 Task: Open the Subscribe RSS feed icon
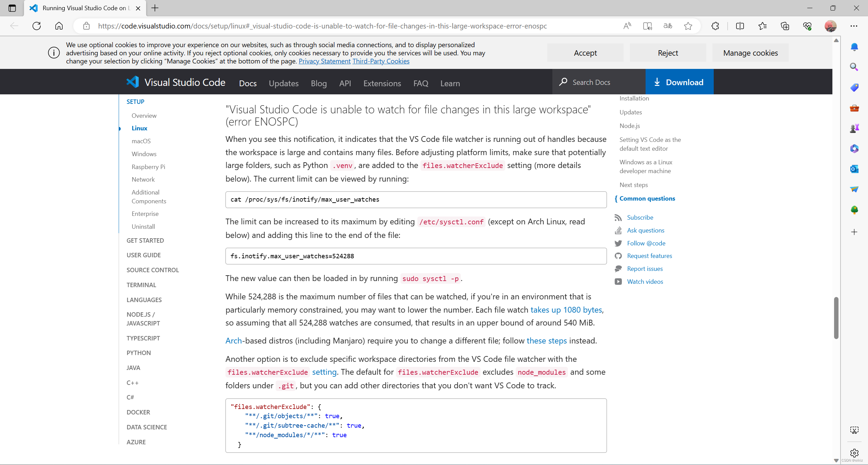[618, 218]
